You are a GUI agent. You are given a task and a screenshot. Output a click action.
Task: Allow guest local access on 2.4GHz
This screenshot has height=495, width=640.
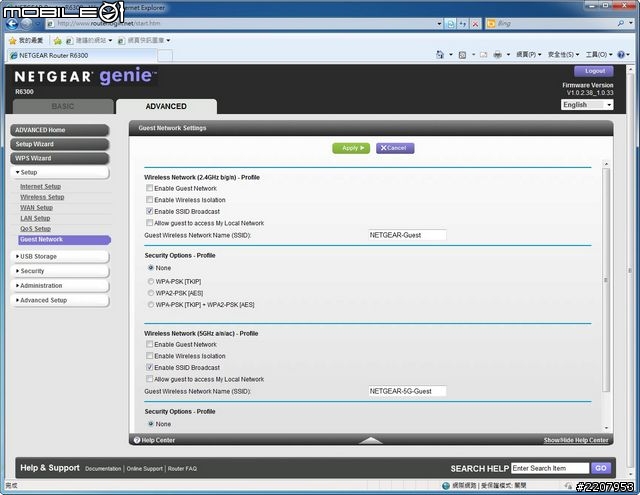[149, 223]
